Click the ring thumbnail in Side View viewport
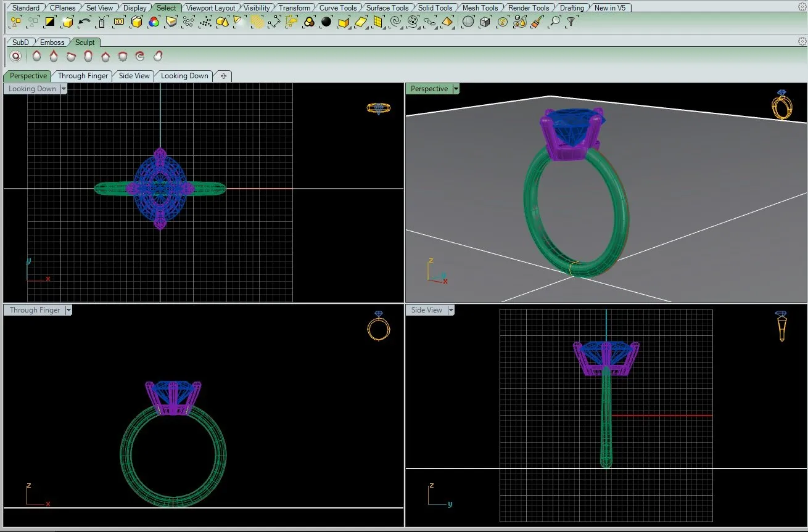The image size is (808, 532). pos(781,326)
